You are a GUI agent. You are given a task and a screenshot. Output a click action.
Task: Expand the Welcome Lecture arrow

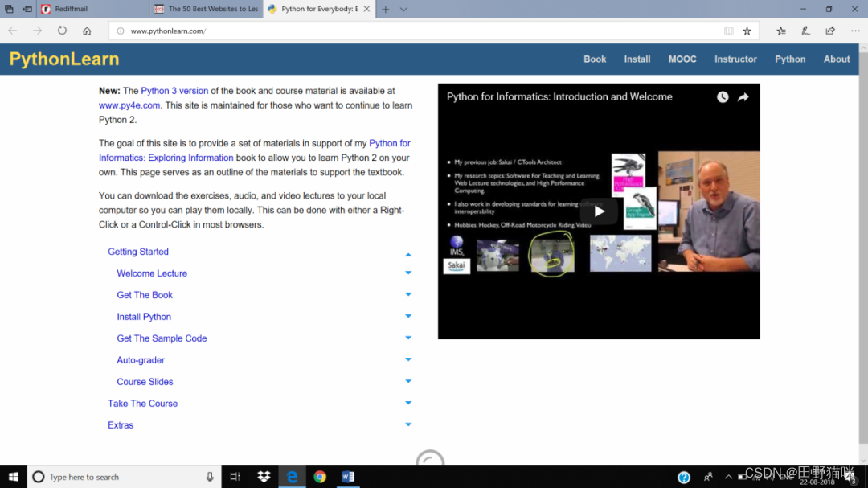click(x=408, y=273)
